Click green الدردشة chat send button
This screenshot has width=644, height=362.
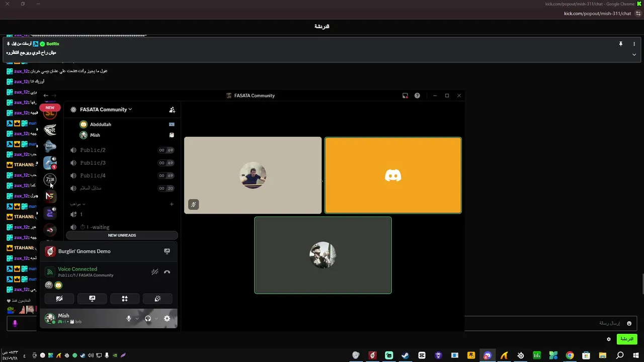(626, 339)
